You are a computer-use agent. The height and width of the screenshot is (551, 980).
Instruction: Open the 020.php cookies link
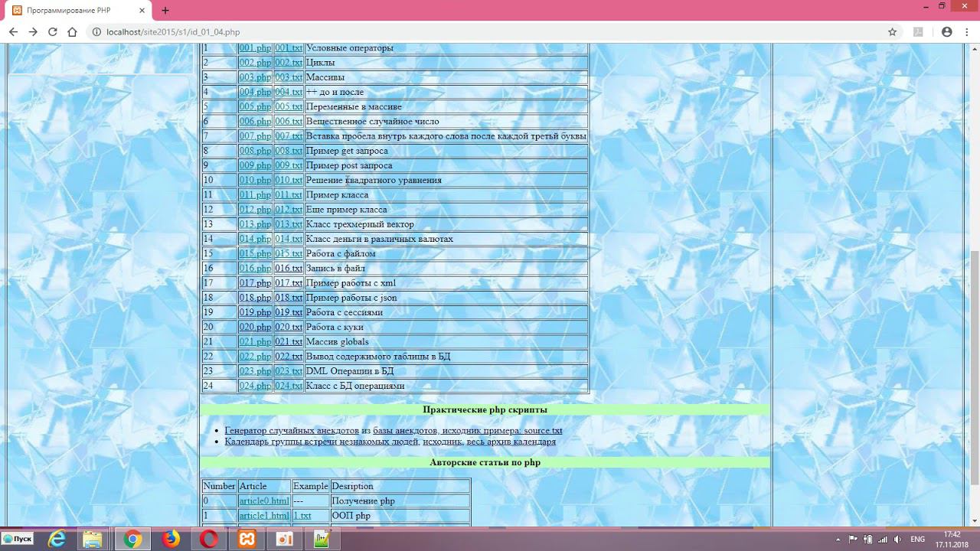tap(255, 328)
